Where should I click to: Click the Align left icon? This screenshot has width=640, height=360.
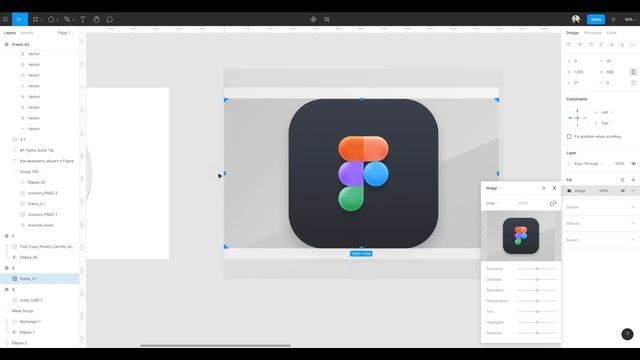coord(569,44)
